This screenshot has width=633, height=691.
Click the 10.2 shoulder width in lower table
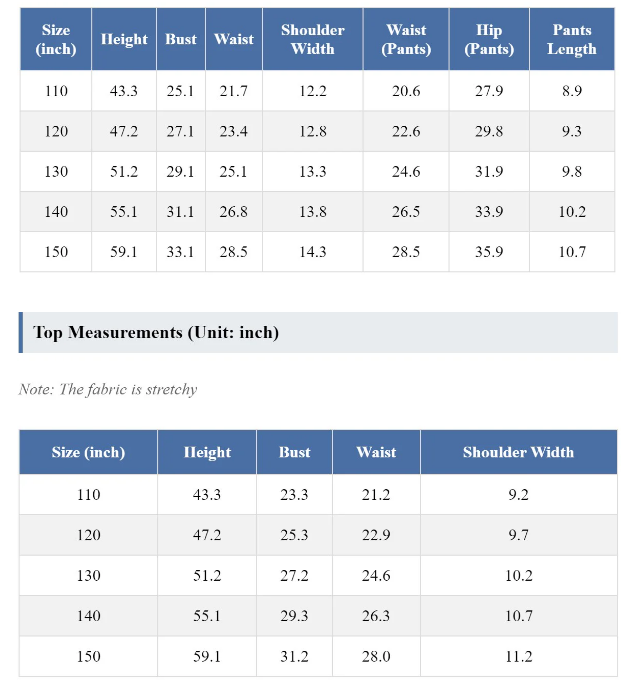518,576
